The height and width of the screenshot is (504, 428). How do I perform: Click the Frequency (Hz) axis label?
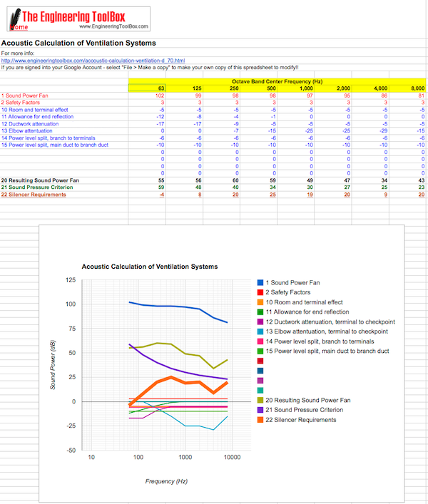166,481
